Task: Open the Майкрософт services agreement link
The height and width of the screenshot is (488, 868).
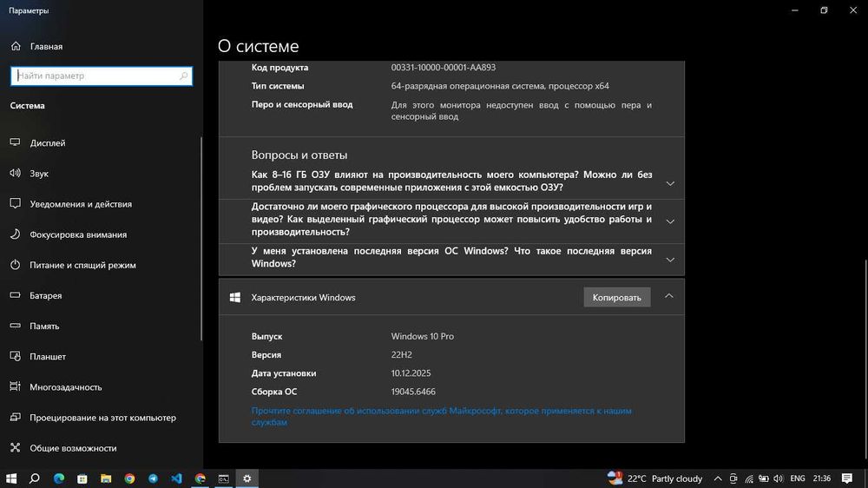Action: (441, 417)
